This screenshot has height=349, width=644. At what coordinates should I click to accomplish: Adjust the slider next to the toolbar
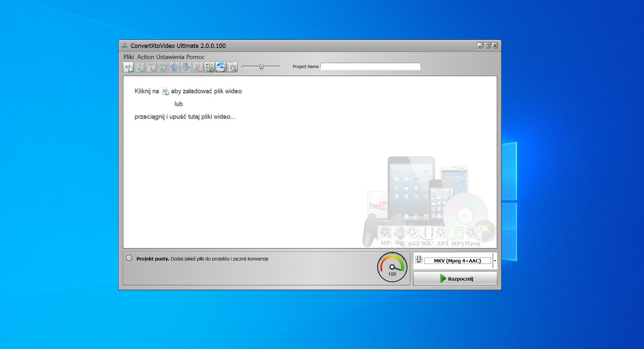(x=262, y=66)
